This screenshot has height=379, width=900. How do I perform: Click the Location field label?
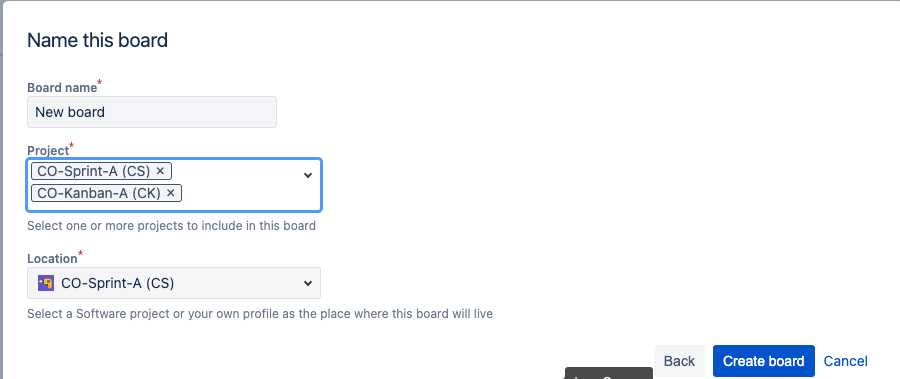52,258
